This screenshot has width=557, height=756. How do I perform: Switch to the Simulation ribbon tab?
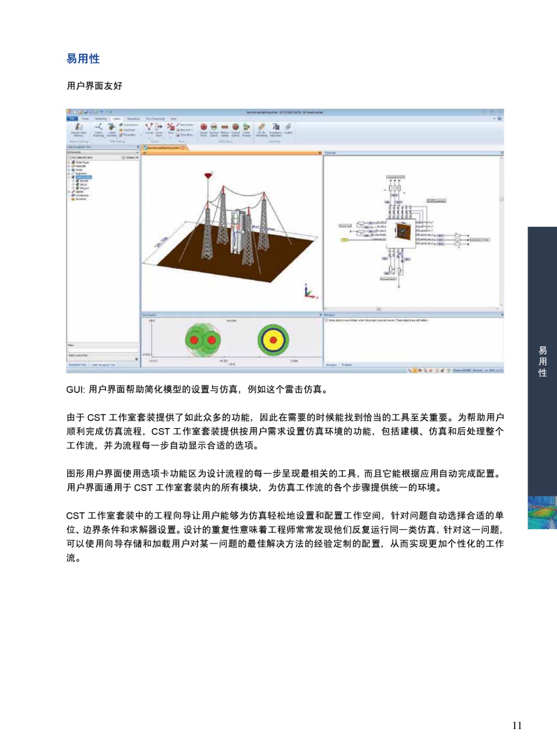coord(133,119)
